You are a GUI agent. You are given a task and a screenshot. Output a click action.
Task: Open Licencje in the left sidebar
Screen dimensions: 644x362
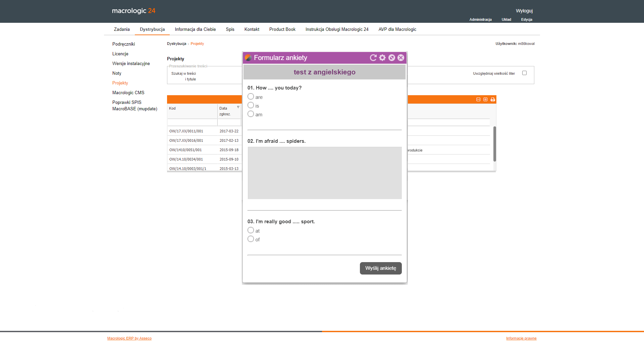click(x=120, y=54)
